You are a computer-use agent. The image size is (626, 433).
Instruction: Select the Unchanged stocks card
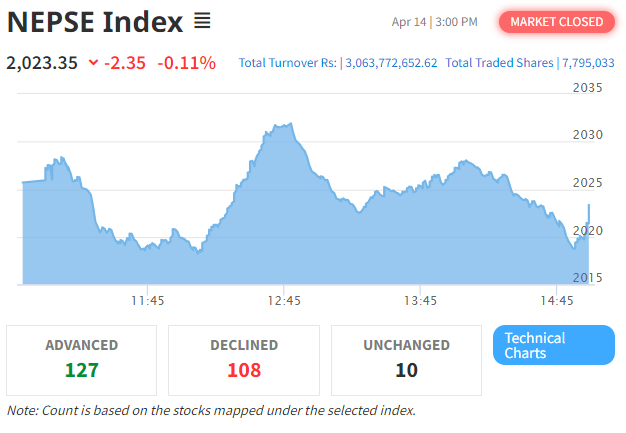(x=406, y=359)
